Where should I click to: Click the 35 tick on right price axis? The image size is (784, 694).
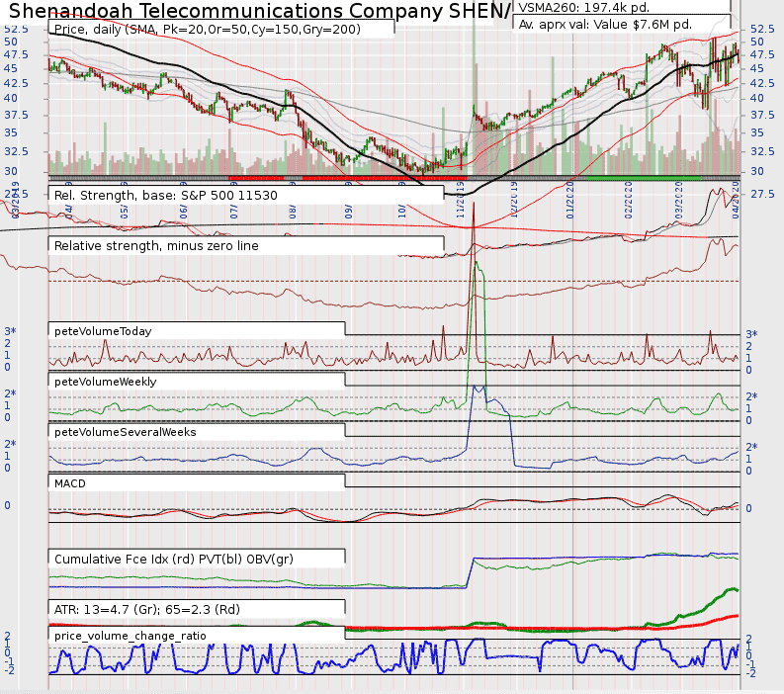[x=757, y=132]
